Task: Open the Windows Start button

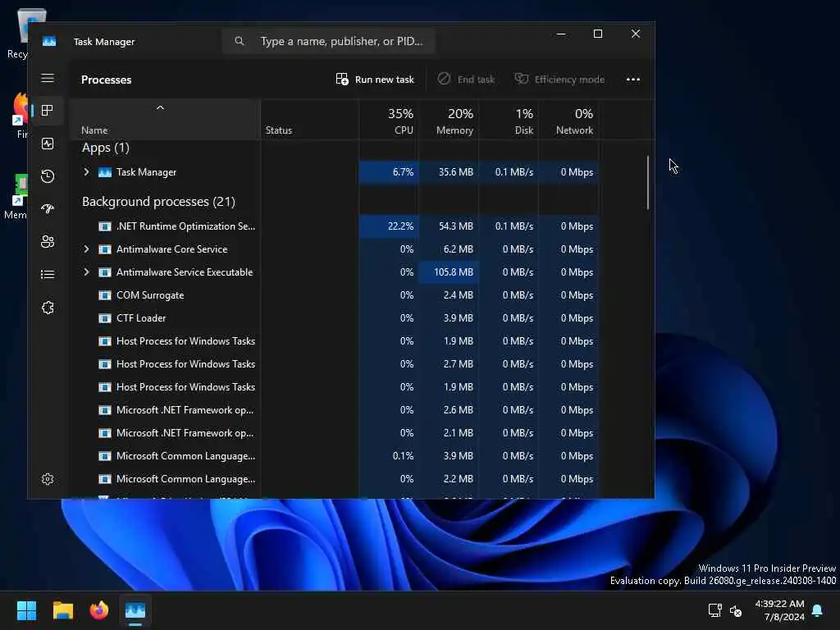Action: (26, 610)
